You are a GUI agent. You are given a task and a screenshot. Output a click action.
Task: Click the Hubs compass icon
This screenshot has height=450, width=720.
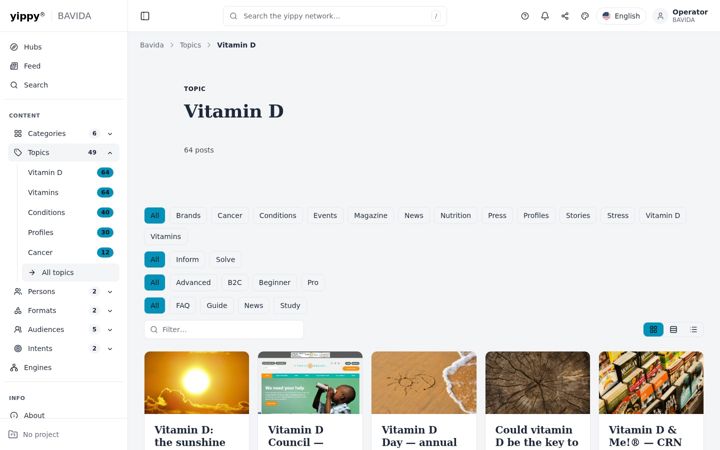(x=14, y=47)
